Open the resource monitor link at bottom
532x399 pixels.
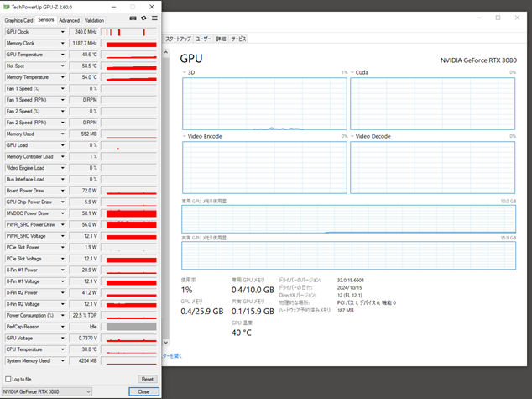(172, 356)
